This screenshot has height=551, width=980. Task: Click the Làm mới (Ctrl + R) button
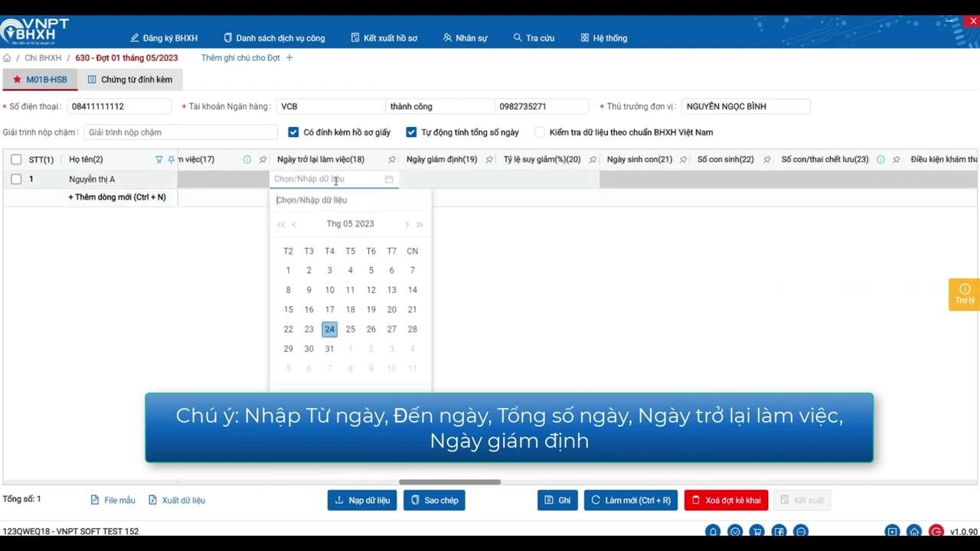tap(631, 500)
